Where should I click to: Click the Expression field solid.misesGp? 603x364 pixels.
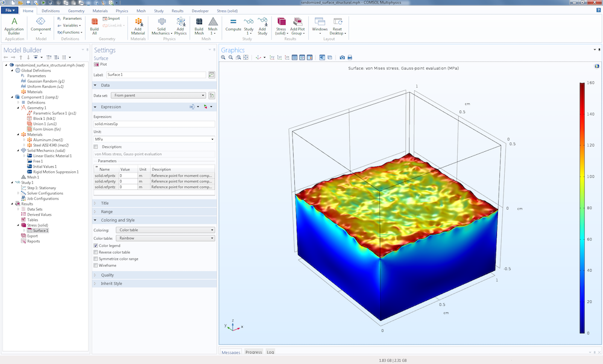click(x=154, y=124)
